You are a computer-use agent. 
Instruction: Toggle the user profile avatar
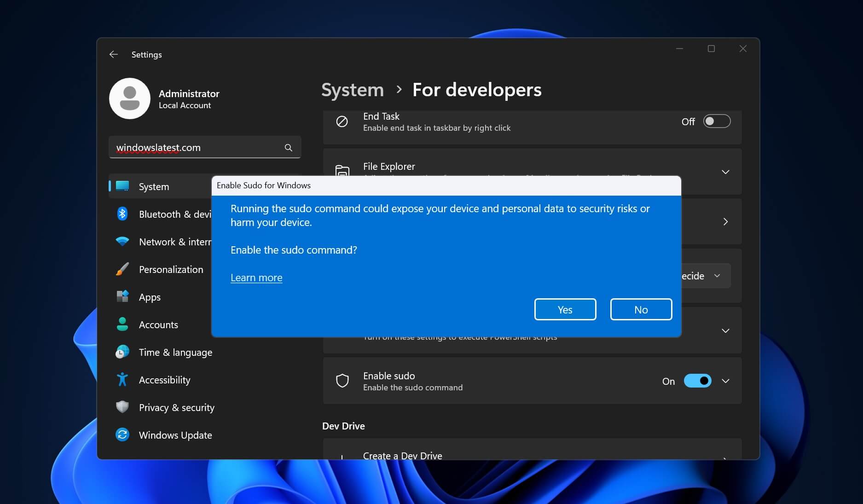(x=129, y=98)
